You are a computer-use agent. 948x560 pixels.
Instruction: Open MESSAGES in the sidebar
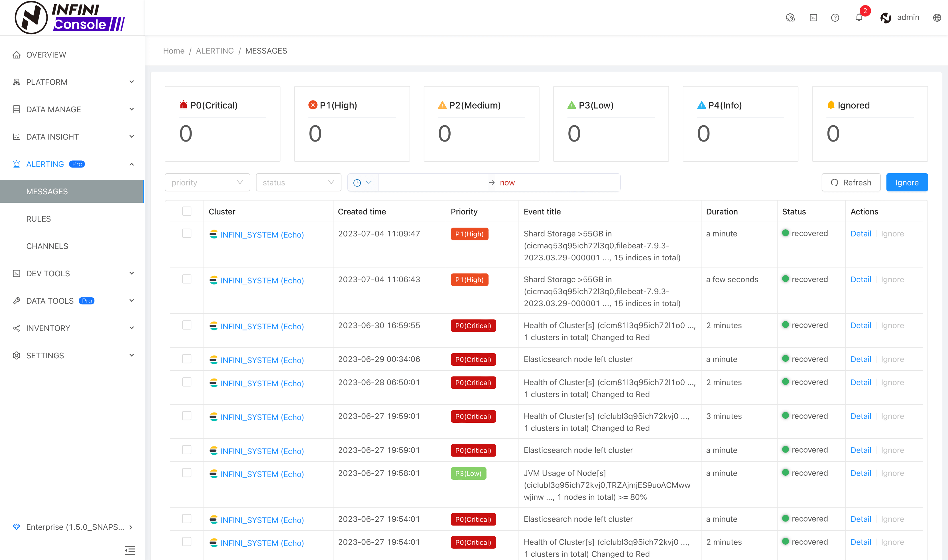72,191
